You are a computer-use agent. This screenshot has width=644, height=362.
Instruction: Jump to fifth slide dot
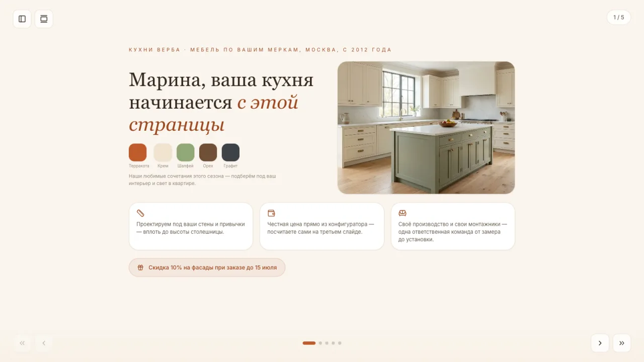[340, 343]
